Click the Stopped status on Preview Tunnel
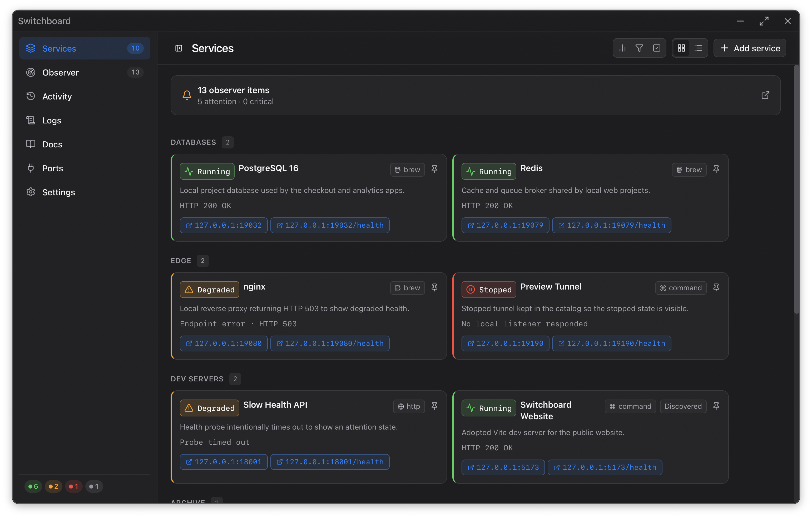This screenshot has width=812, height=518. [x=489, y=290]
